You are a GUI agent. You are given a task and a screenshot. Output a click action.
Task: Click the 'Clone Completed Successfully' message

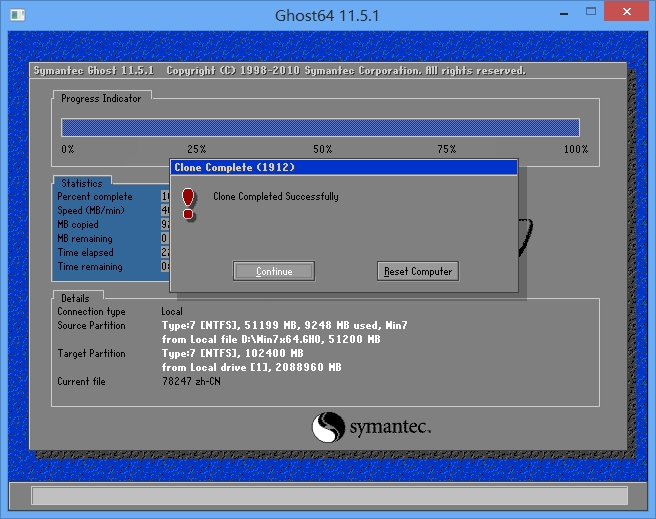(276, 197)
